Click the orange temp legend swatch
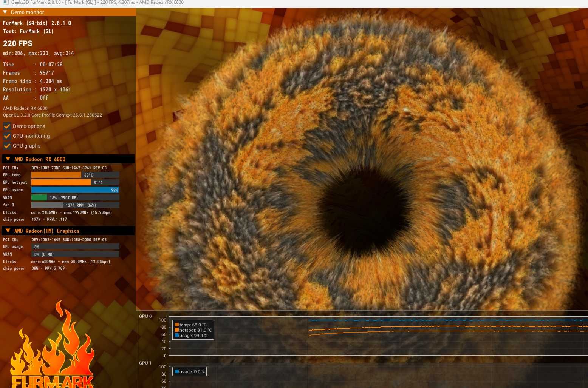The width and height of the screenshot is (588, 388). 177,325
